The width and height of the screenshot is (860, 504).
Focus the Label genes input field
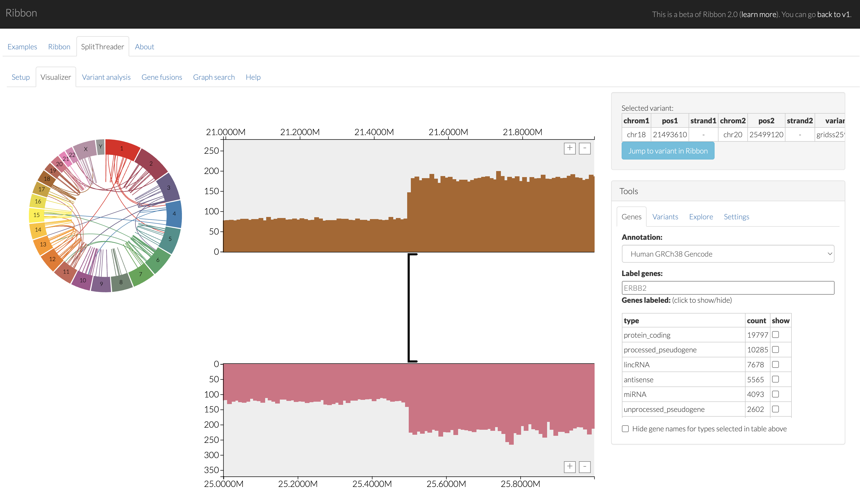[x=728, y=288]
